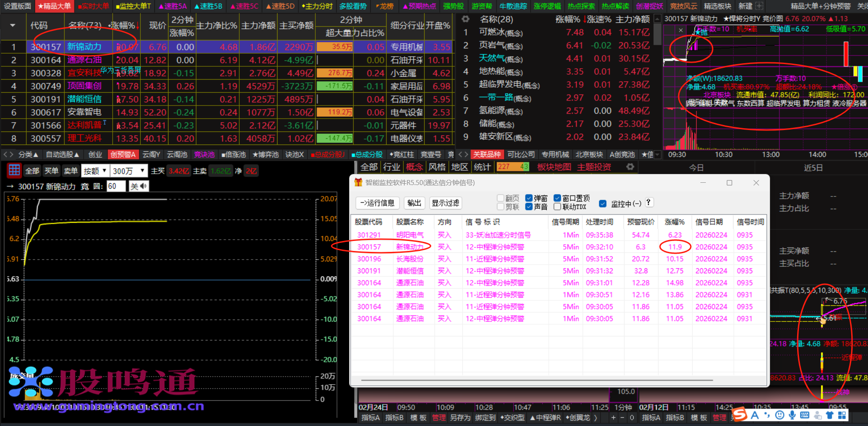868x426 pixels.
Task: Click the Sogou soft keyboard icon
Action: click(x=804, y=415)
